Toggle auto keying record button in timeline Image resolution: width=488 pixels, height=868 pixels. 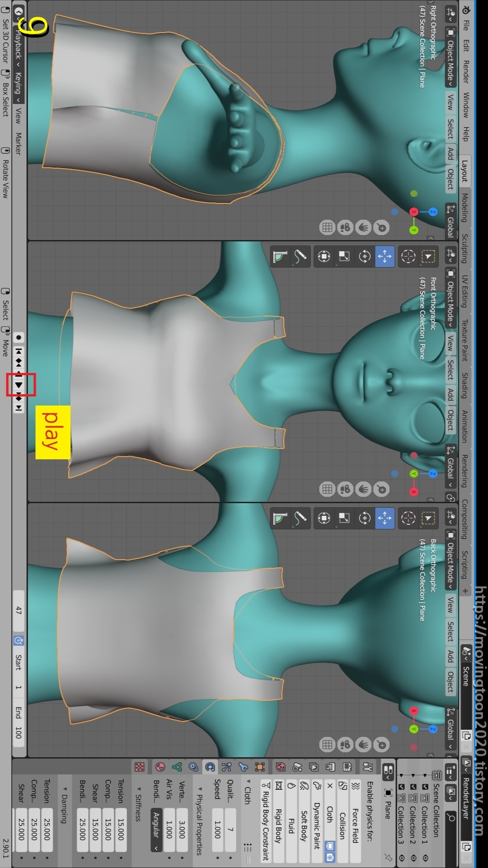19,337
